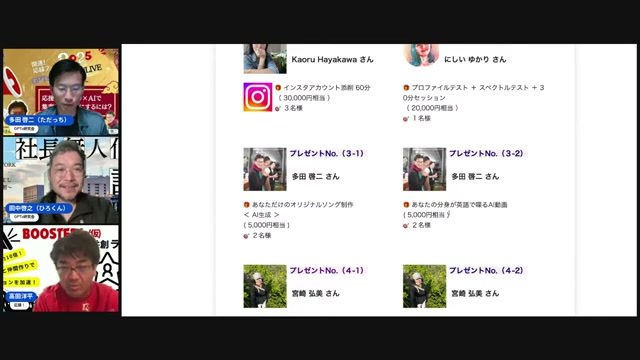Click ＜ AI生成 ＞ text line

(x=261, y=215)
